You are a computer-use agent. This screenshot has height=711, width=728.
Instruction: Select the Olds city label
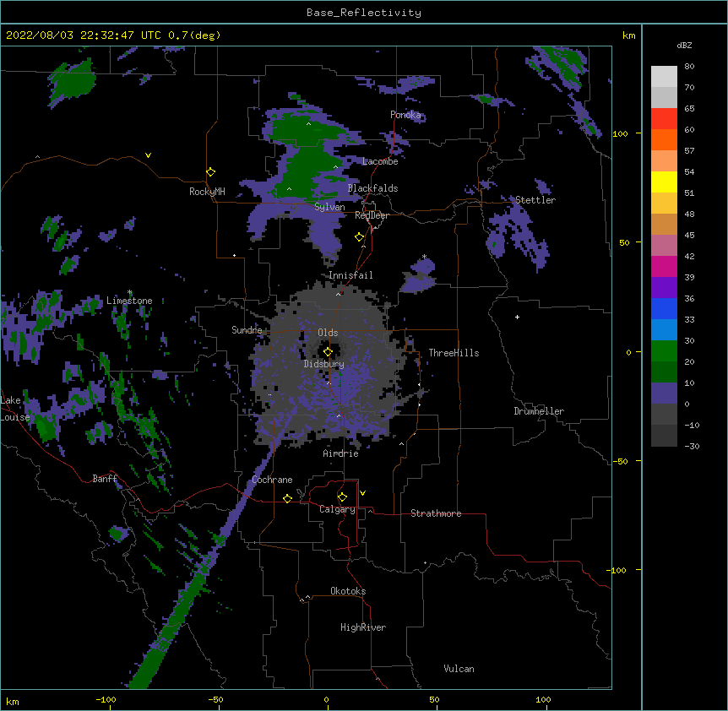[328, 333]
